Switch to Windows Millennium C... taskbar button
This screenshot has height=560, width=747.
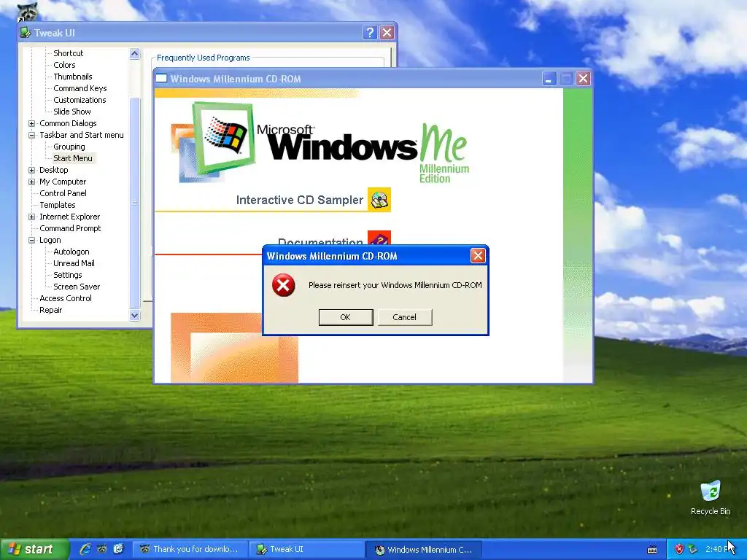click(x=424, y=550)
